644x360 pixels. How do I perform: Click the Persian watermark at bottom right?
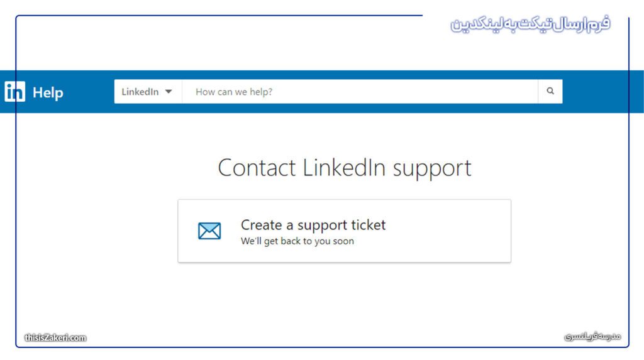[592, 337]
